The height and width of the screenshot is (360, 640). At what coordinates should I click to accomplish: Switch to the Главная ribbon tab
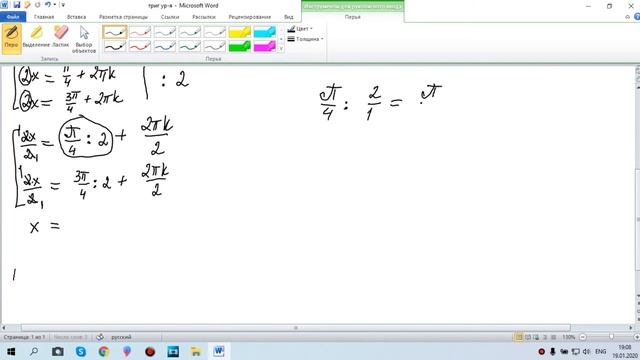tap(44, 17)
